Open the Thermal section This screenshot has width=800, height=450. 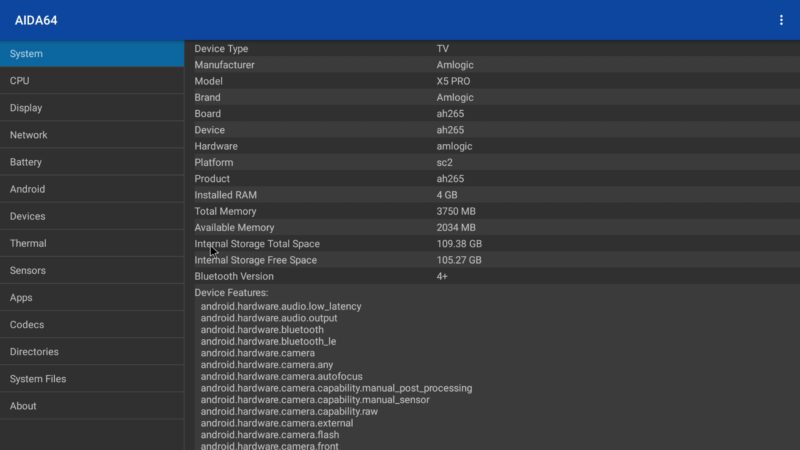point(92,243)
